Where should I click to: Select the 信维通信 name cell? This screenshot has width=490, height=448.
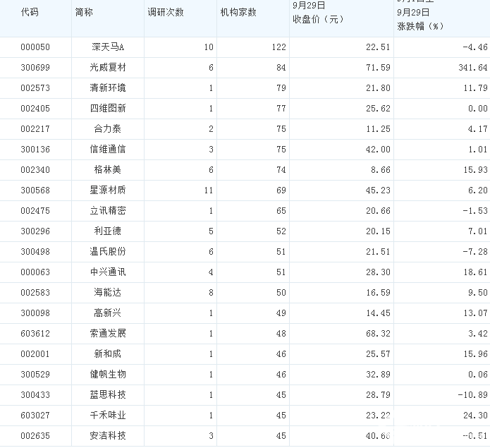pos(109,150)
